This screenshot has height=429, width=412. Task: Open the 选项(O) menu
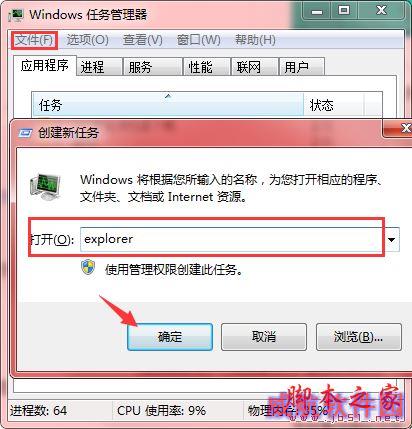click(x=87, y=40)
